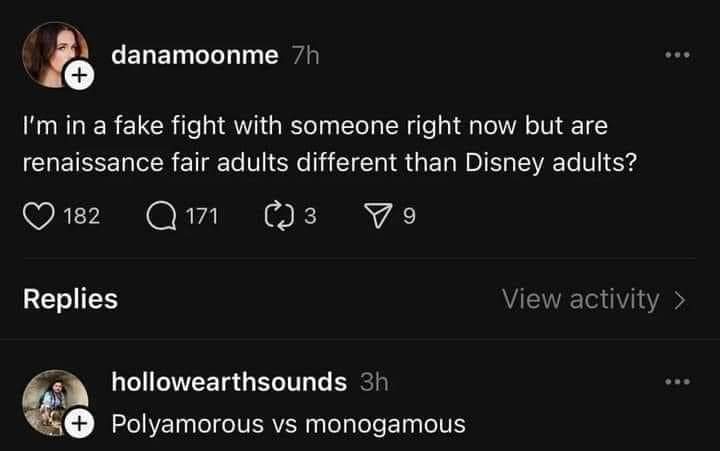Open the three-dot menu on danamoonme's post
The image size is (720, 451).
(679, 54)
